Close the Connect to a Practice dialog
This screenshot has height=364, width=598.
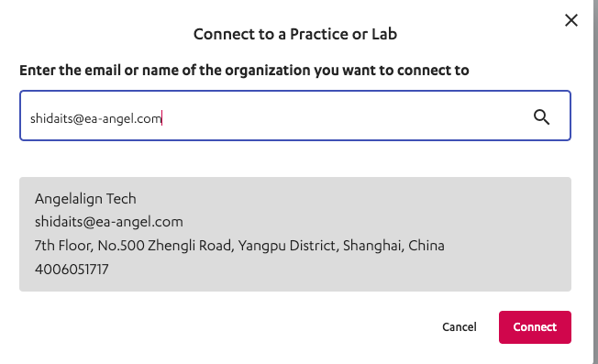[570, 20]
